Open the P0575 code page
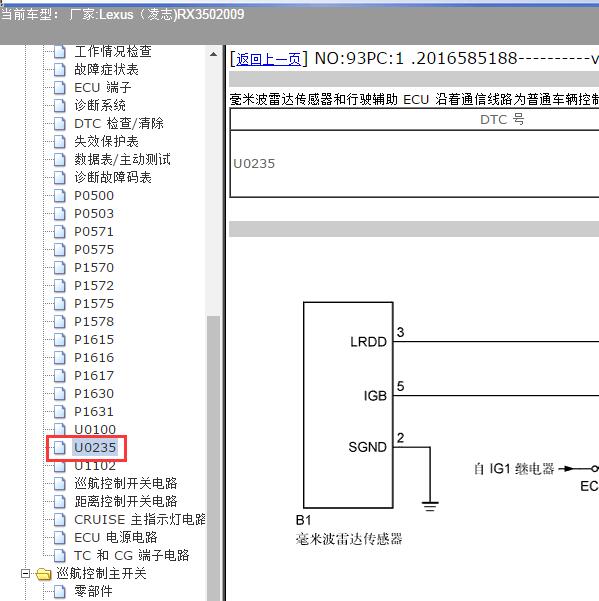 click(x=94, y=250)
